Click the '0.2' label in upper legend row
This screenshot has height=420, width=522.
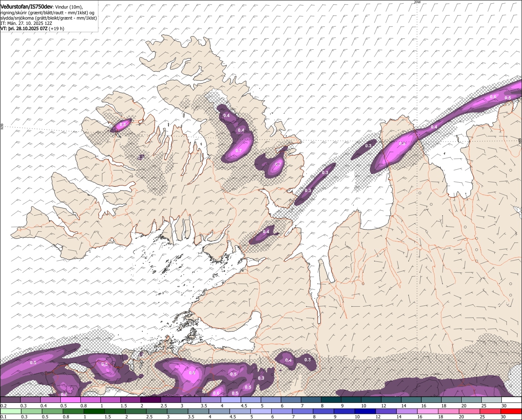[x=4, y=406]
